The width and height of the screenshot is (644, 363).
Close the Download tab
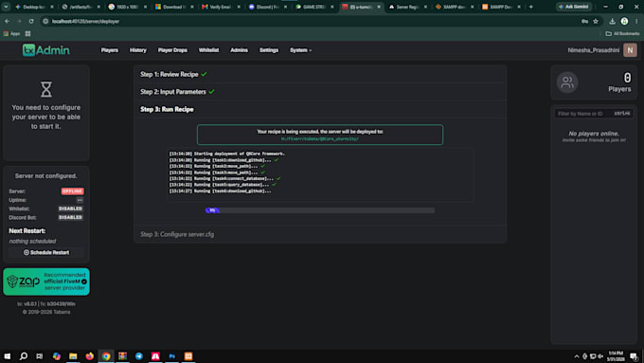pyautogui.click(x=192, y=7)
